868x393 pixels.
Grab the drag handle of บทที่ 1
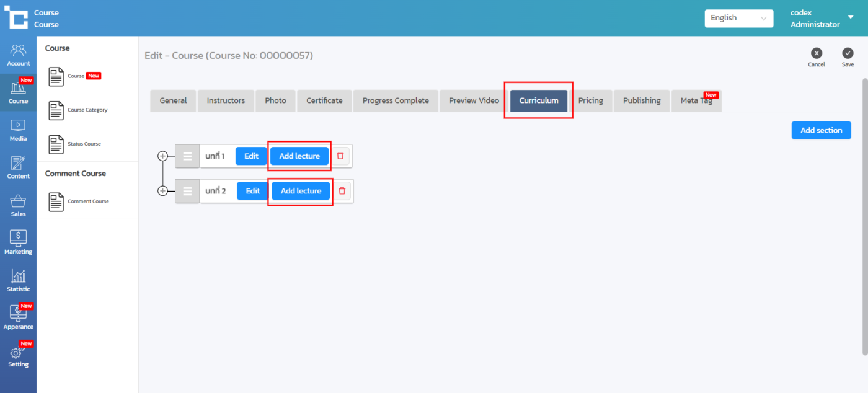pyautogui.click(x=187, y=156)
